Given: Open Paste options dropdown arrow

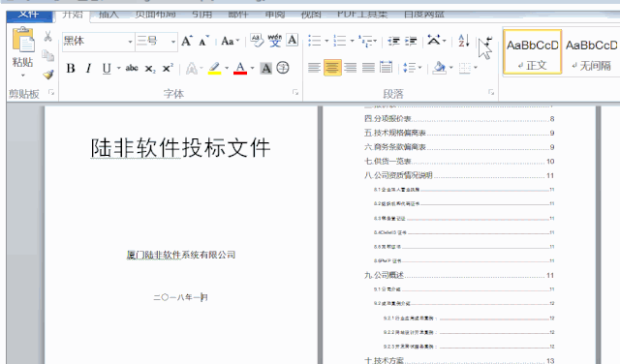Looking at the screenshot, I should 22,76.
